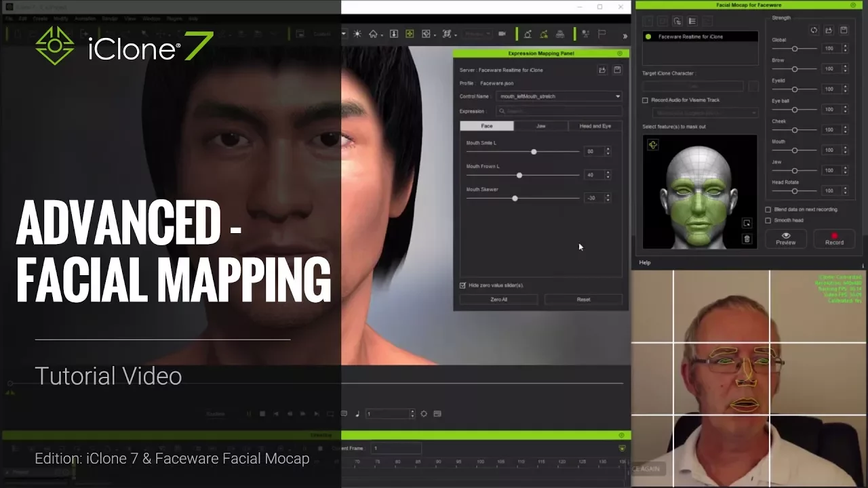Screen dimensions: 868x488
Task: Click the Mouth Skewer slider handle
Action: 515,198
